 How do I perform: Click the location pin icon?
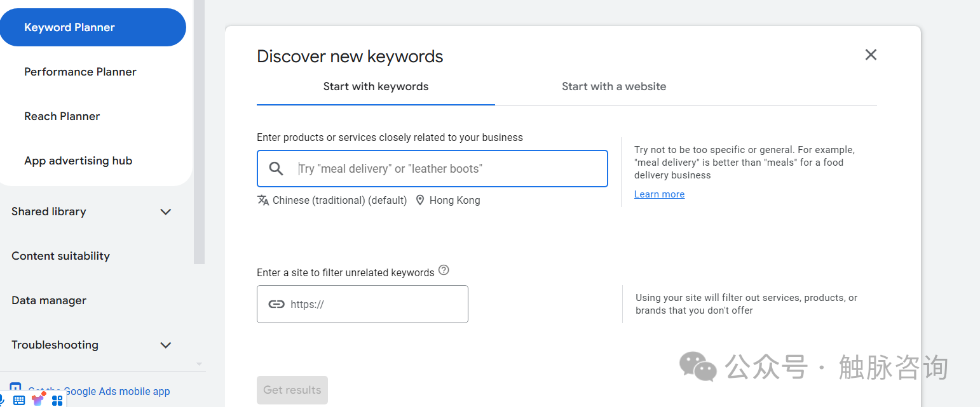420,200
